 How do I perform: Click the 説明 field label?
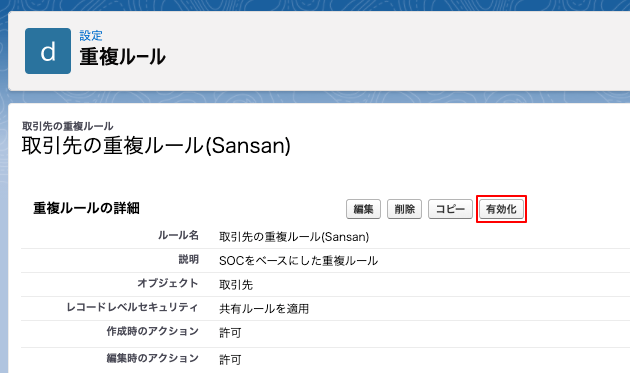click(188, 259)
